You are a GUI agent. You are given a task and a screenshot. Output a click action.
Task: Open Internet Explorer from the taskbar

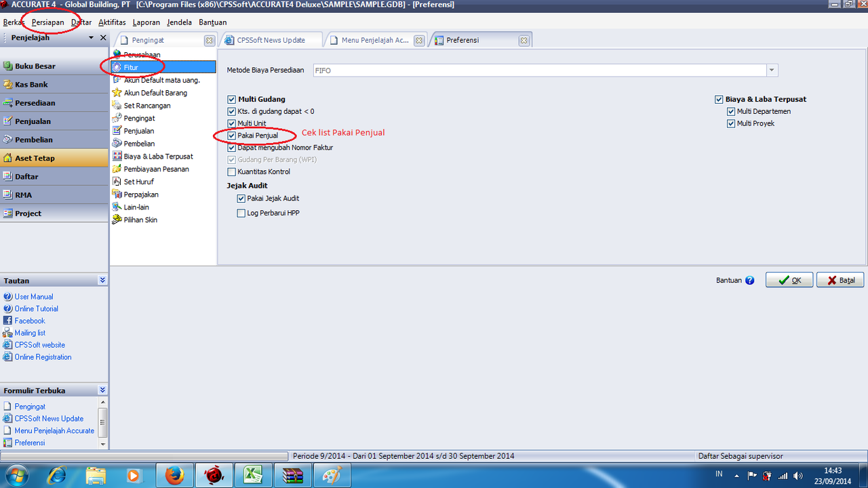56,476
